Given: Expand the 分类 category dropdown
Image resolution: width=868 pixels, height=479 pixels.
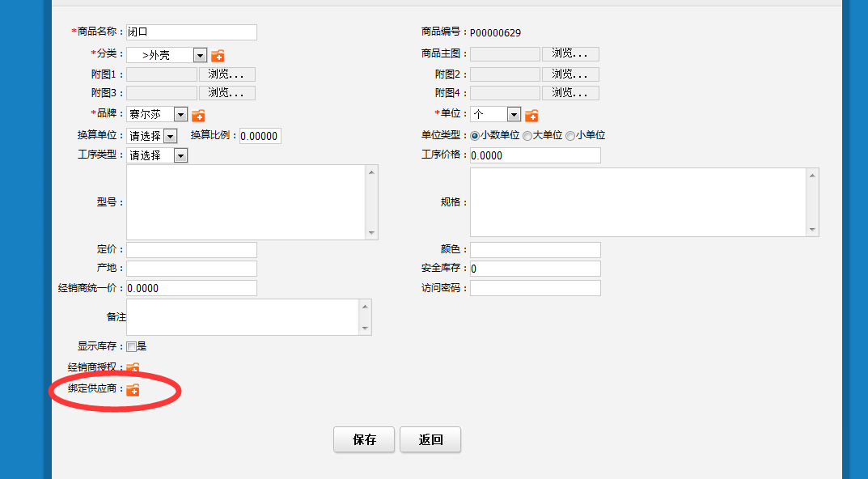Looking at the screenshot, I should point(200,55).
